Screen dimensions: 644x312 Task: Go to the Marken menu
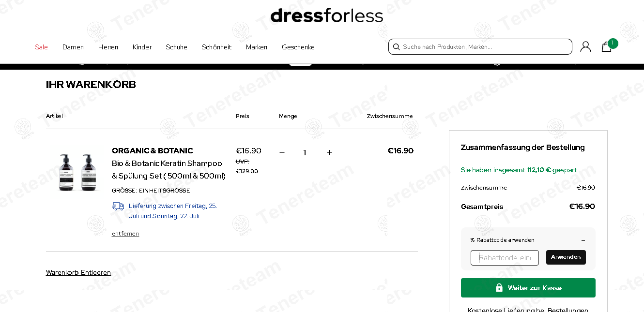(257, 47)
